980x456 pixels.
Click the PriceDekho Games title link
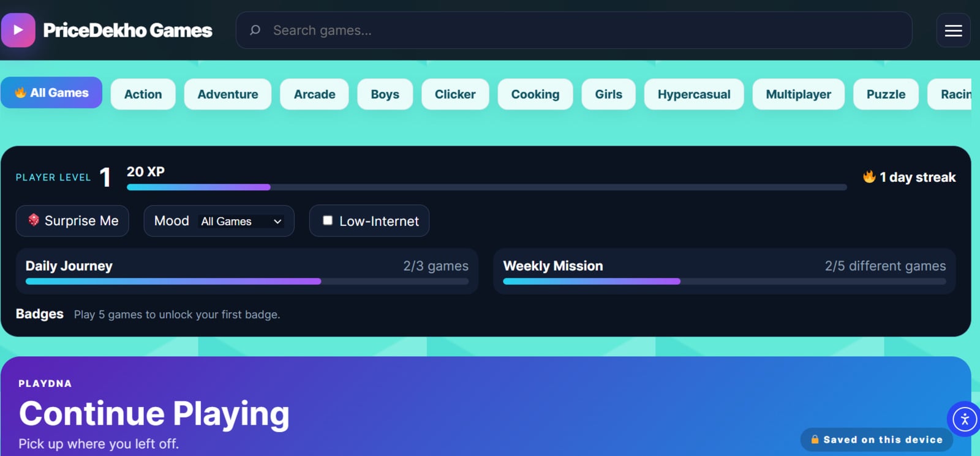[x=127, y=30]
